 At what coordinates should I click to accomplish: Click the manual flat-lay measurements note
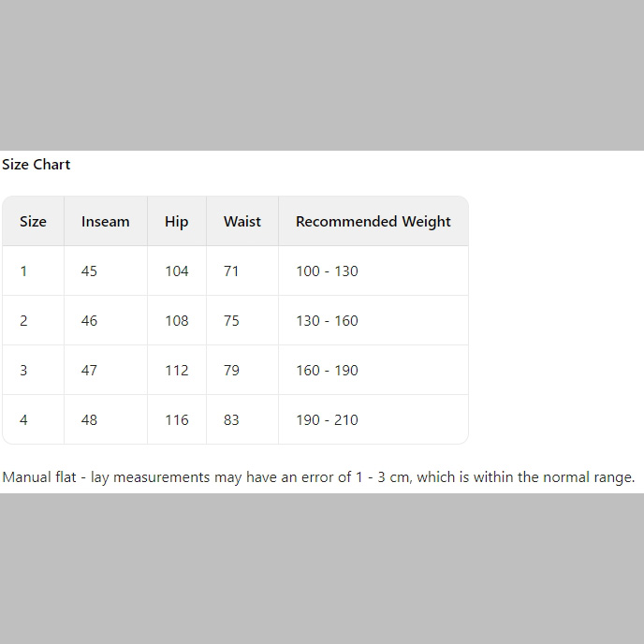coord(318,477)
